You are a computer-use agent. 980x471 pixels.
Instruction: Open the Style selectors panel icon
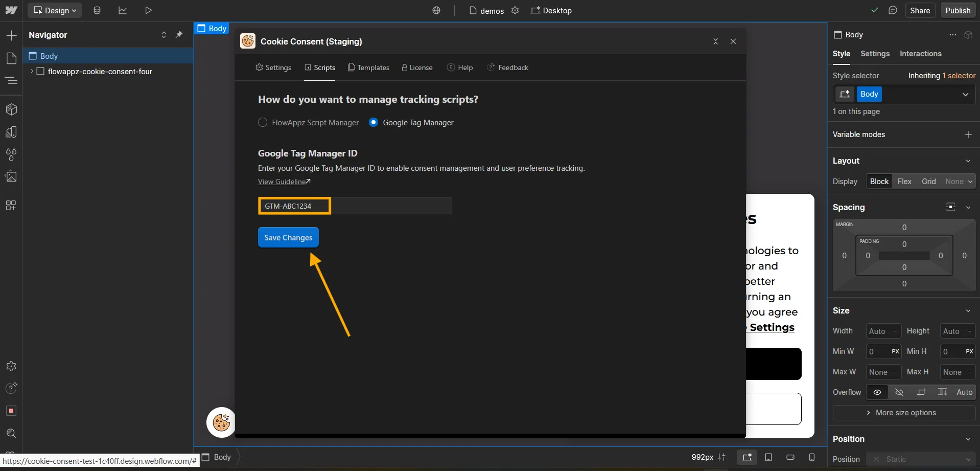point(11,132)
